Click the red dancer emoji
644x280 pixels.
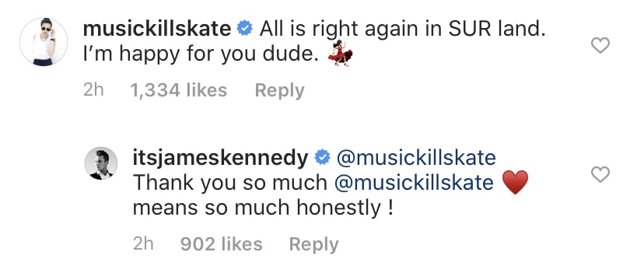tap(341, 54)
